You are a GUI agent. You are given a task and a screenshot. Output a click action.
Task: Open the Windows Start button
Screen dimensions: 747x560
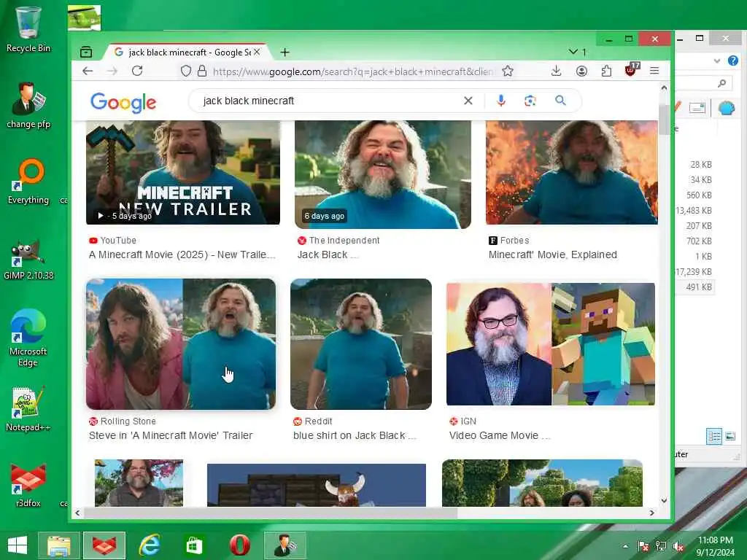pos(18,545)
